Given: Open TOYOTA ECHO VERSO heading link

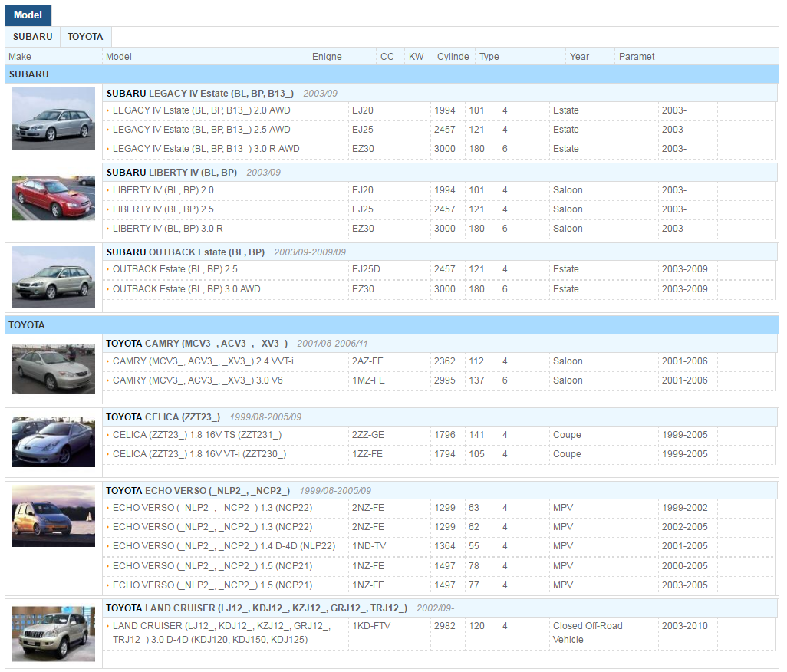Looking at the screenshot, I should click(198, 491).
